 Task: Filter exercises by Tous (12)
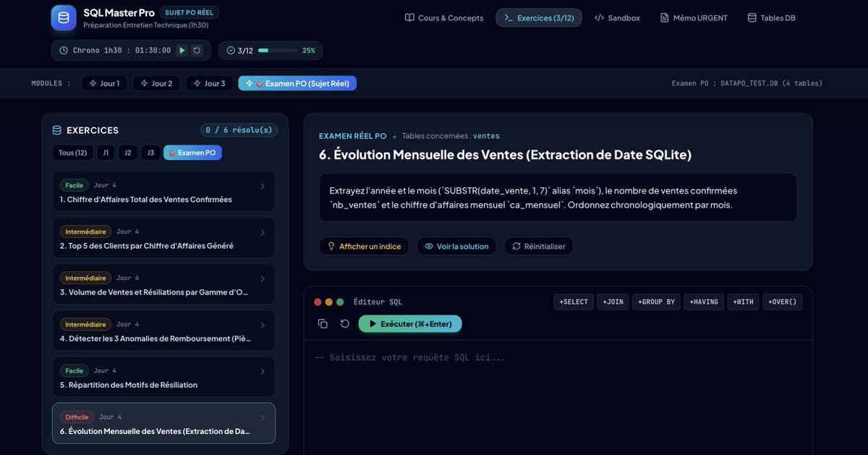72,153
